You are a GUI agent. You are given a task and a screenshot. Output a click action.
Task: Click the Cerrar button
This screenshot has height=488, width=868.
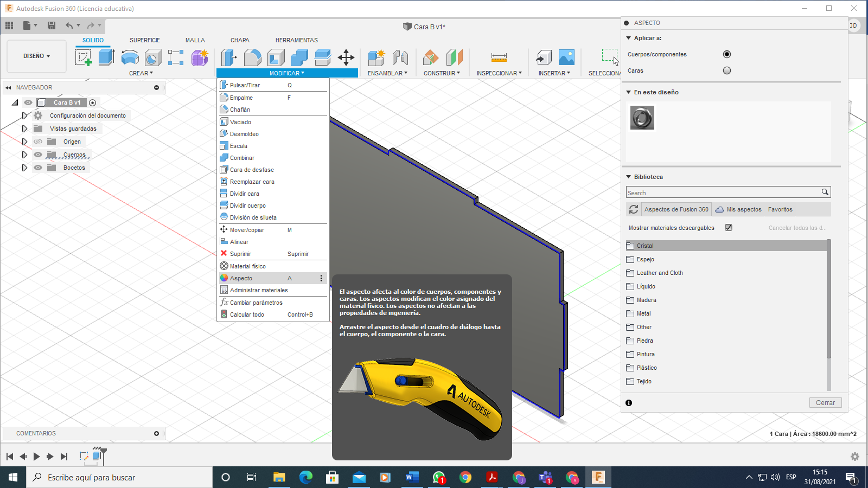pyautogui.click(x=825, y=403)
